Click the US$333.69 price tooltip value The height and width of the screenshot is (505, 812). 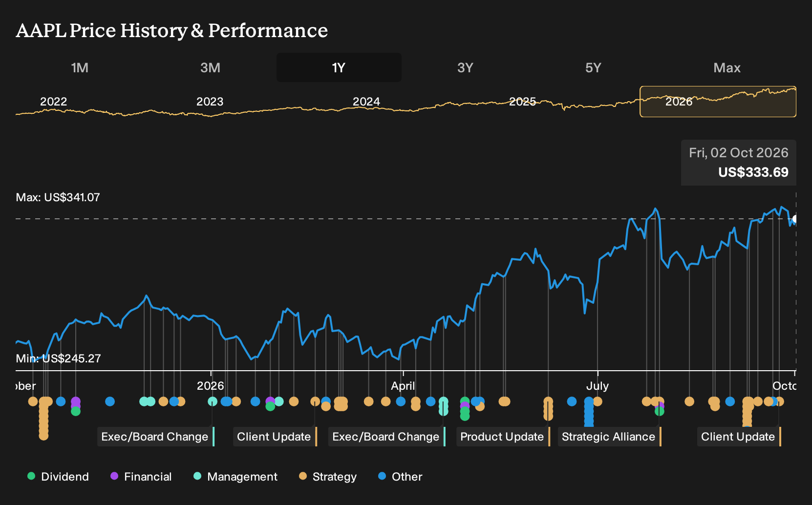coord(753,172)
